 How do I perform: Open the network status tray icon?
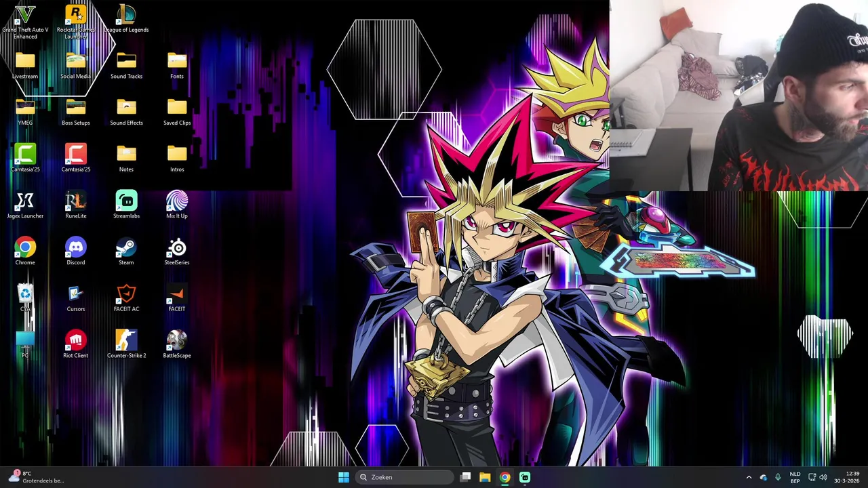coord(812,477)
